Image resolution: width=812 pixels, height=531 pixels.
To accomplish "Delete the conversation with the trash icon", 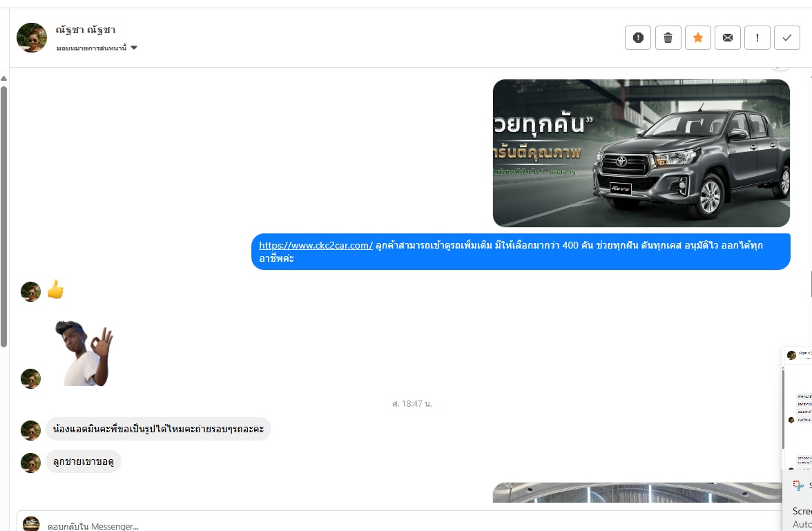I will (668, 38).
